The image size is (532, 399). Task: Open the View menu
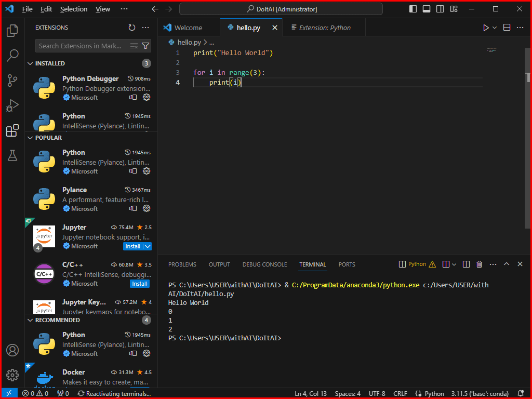[103, 9]
